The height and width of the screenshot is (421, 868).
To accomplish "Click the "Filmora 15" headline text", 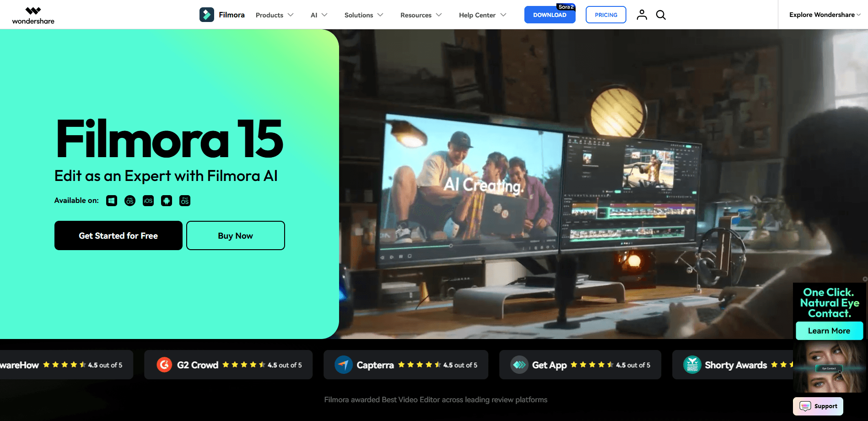I will coord(170,139).
